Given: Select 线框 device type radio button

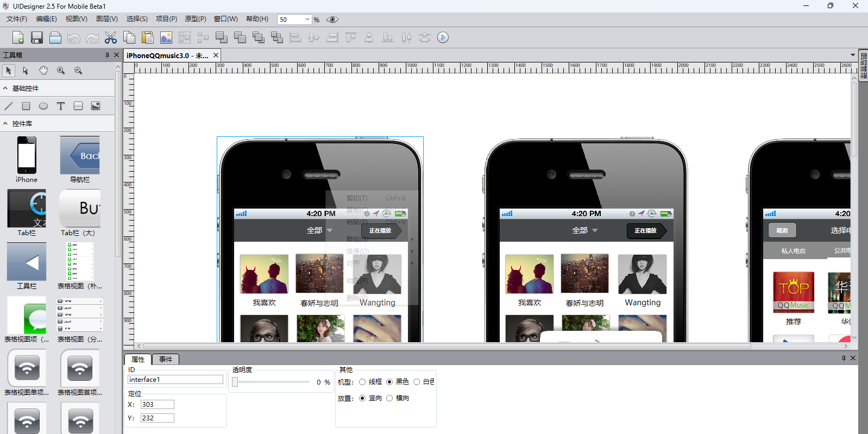Looking at the screenshot, I should [362, 382].
